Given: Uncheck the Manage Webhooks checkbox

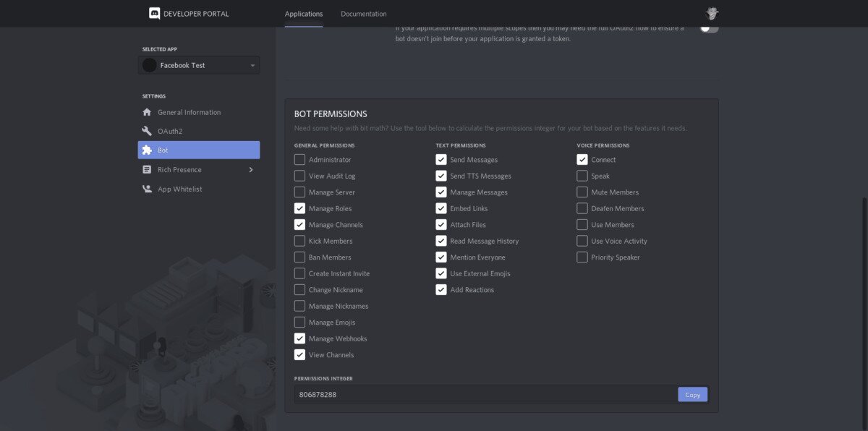Looking at the screenshot, I should (x=299, y=338).
